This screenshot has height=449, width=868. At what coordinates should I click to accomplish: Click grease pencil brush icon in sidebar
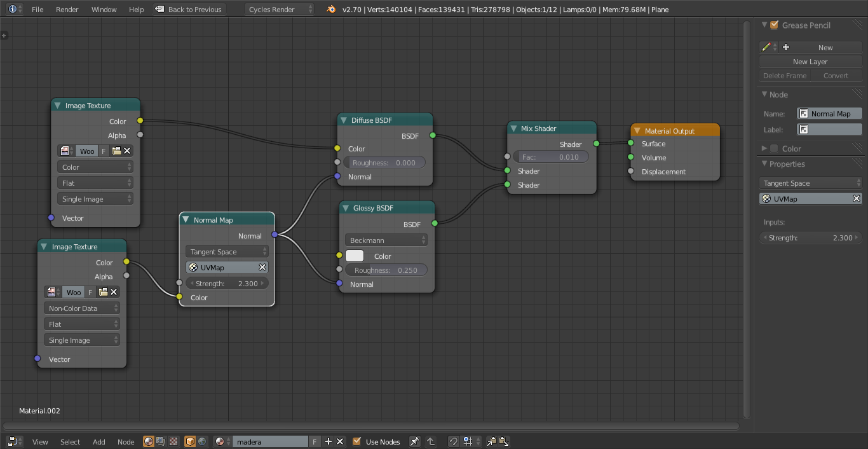pos(769,48)
